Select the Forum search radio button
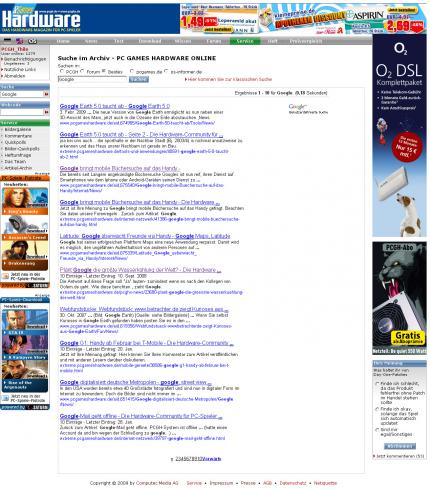Image resolution: width=430 pixels, height=490 pixels. click(x=82, y=71)
